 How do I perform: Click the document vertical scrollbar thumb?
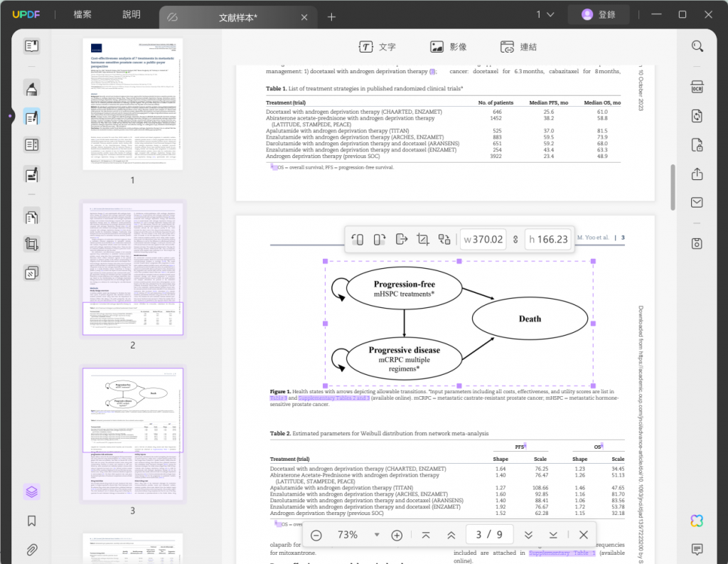[x=673, y=187]
